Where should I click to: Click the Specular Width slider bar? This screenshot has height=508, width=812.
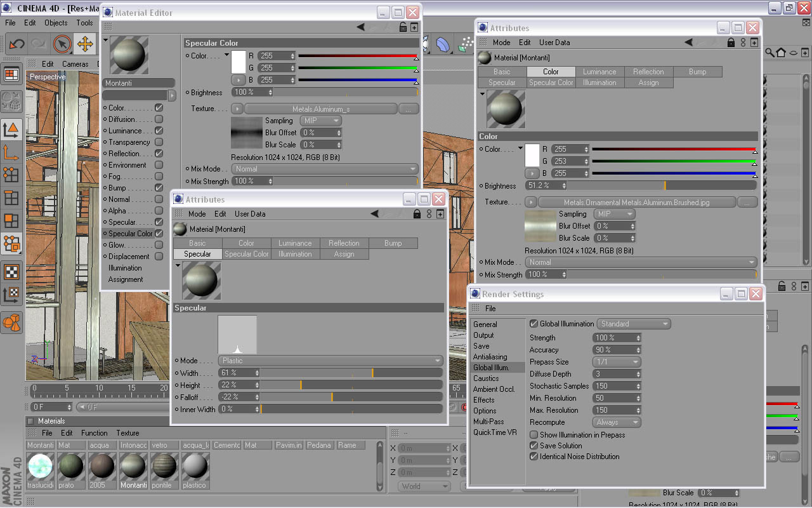pos(351,373)
